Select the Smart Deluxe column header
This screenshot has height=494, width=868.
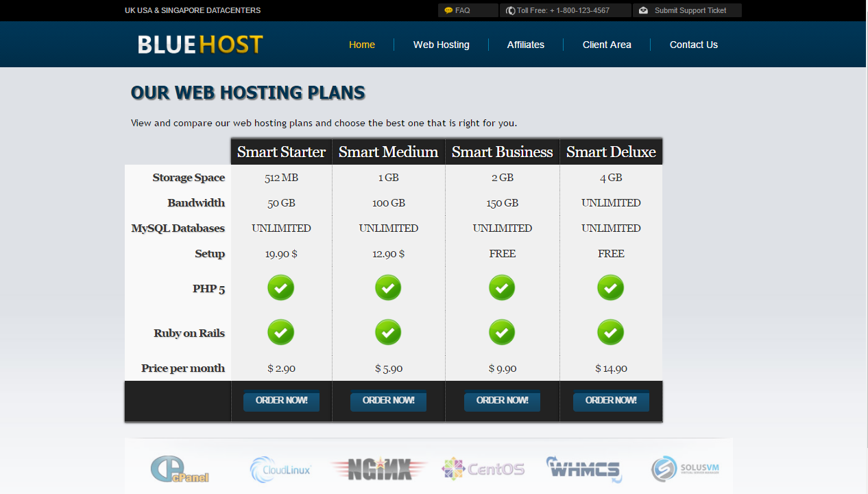tap(611, 152)
